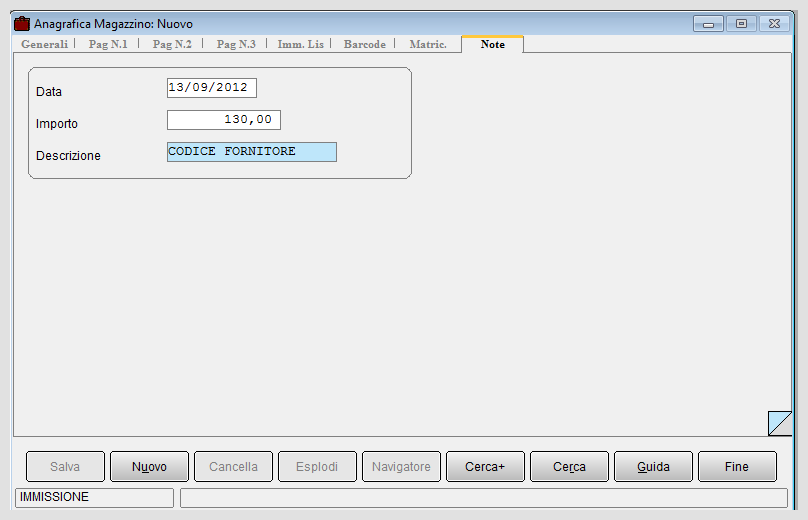Open help with the Guida button
Screen dimensions: 808x520
coord(653,466)
